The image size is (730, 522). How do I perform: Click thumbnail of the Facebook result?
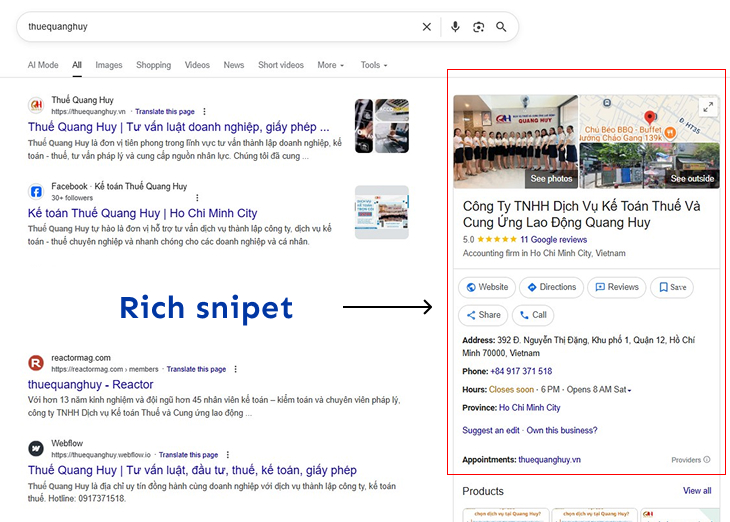[382, 212]
